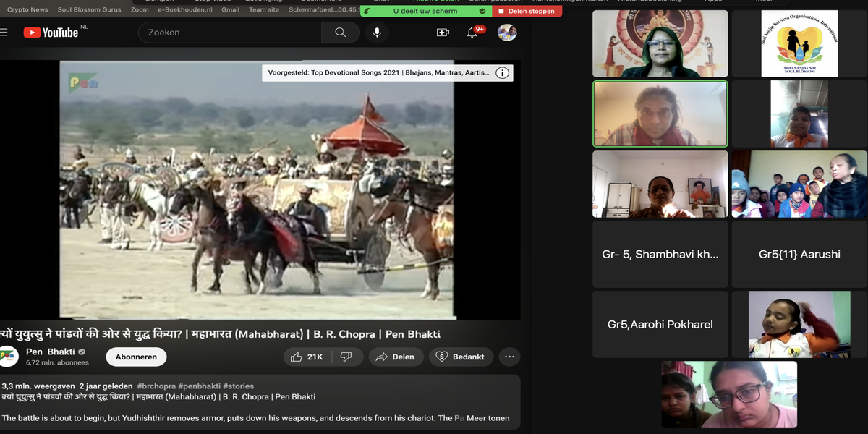This screenshot has width=868, height=434.
Task: Open the Crypto News bookmark
Action: 27,9
